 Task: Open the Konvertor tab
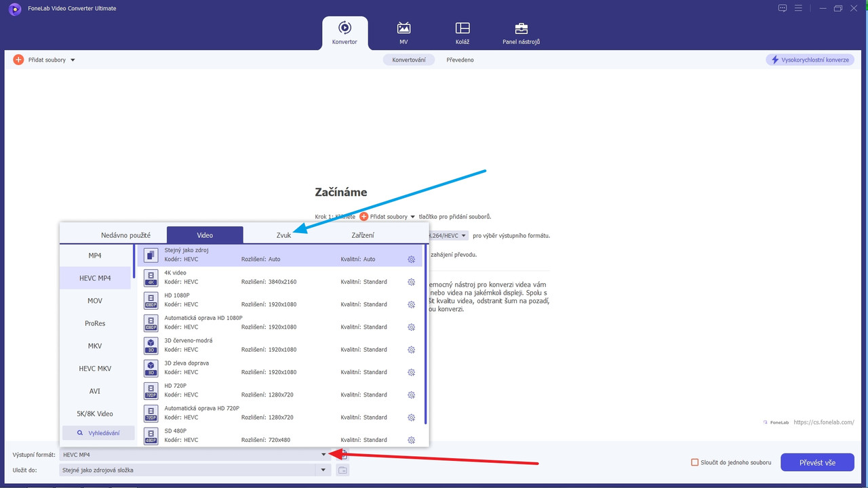coord(344,33)
